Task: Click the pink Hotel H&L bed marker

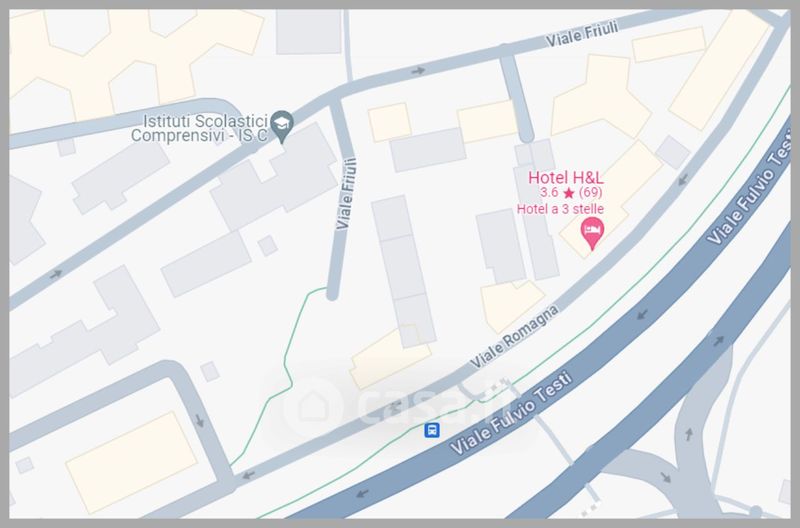Action: tap(592, 233)
